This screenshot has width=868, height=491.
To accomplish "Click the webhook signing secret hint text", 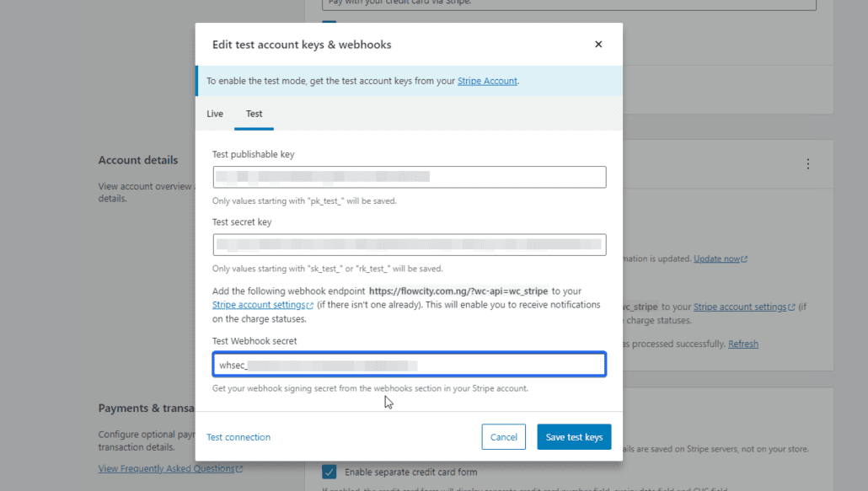I will (370, 388).
